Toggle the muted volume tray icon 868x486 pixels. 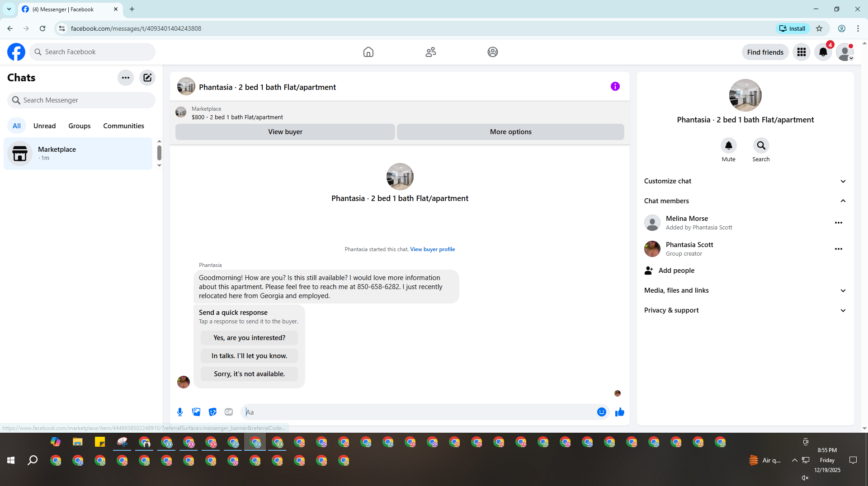click(805, 478)
